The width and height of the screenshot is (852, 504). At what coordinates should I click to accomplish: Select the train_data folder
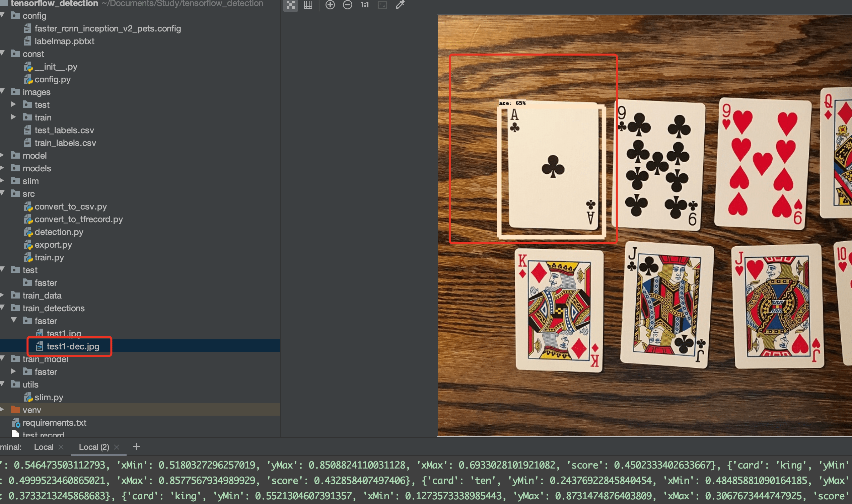(42, 296)
